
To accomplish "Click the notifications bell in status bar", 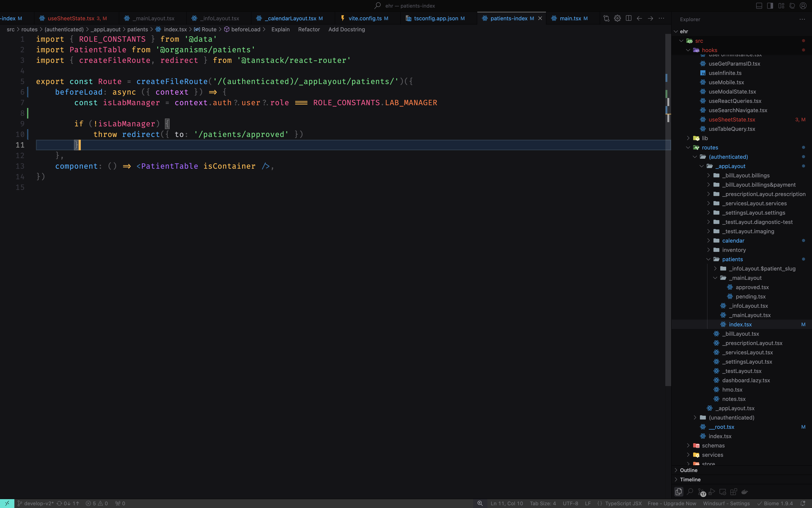I will 803,503.
